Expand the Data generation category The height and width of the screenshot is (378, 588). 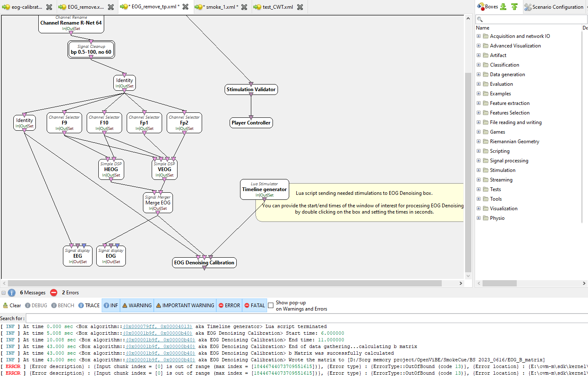pyautogui.click(x=478, y=75)
